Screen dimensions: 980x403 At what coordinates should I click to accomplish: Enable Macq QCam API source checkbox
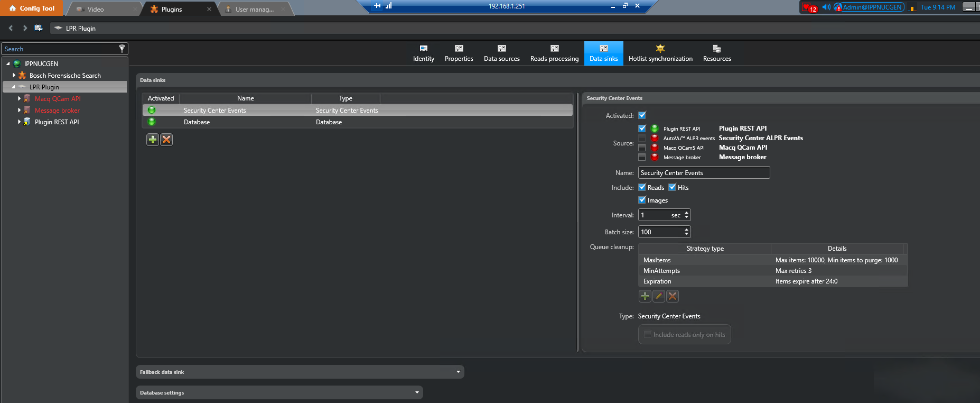coord(642,148)
